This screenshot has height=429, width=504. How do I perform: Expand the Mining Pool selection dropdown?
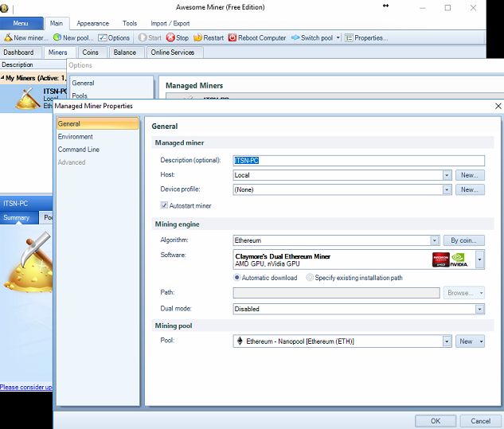pyautogui.click(x=447, y=341)
